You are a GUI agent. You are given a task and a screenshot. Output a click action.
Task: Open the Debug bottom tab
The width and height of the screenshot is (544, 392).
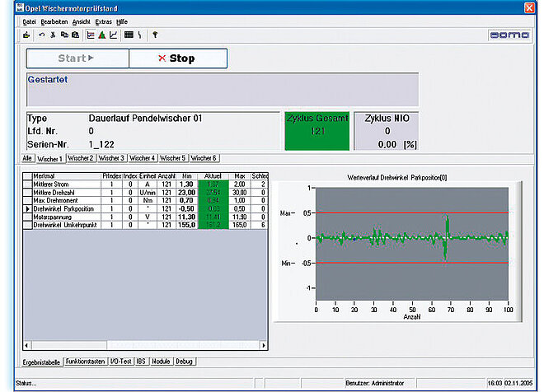185,362
